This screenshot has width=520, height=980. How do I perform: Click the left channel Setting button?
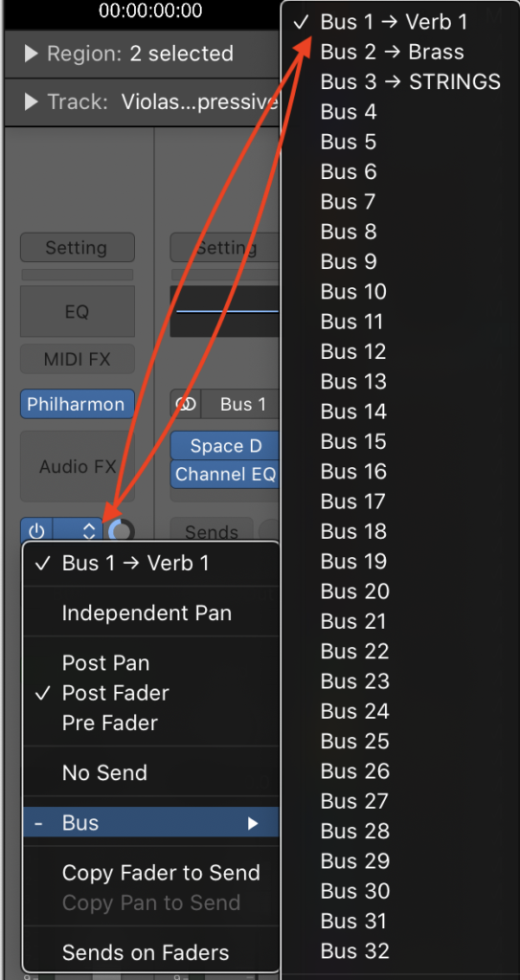tap(77, 248)
